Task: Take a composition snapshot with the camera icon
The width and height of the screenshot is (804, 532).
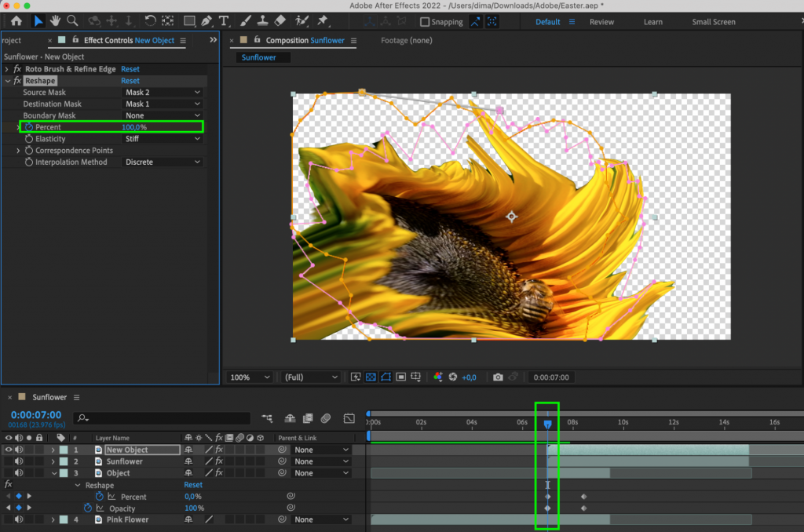Action: coord(498,377)
